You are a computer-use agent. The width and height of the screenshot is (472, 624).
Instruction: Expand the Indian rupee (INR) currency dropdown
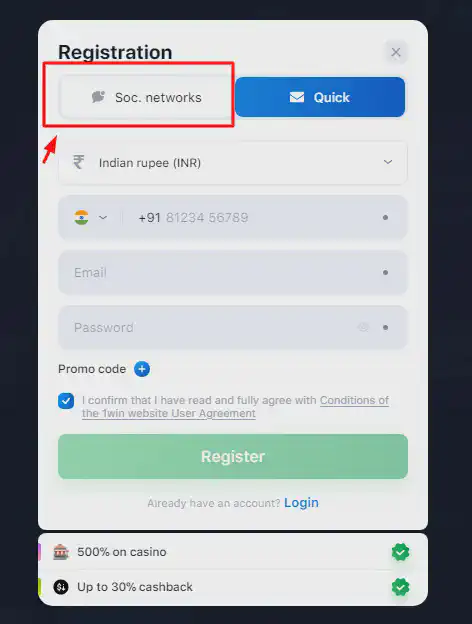click(x=233, y=163)
